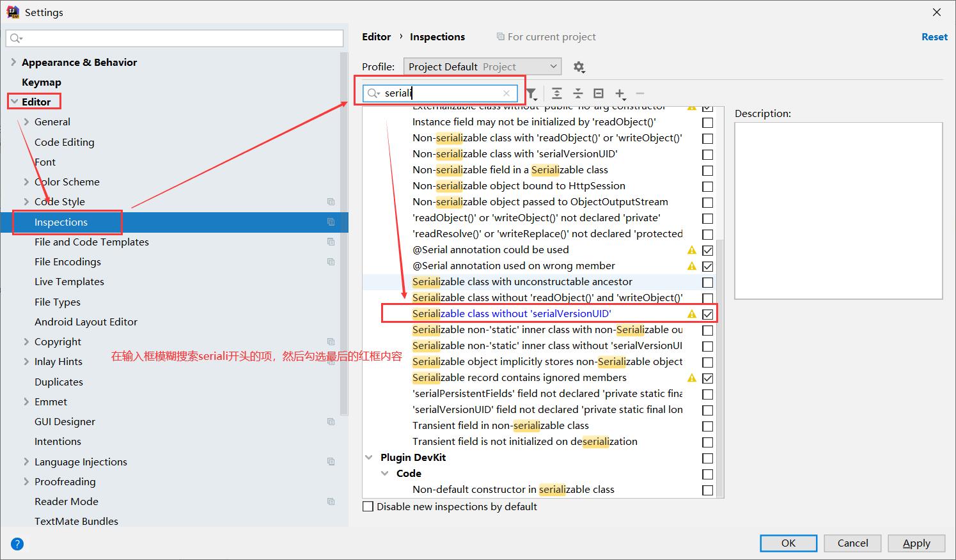Screen dimensions: 956x560
Task: Expand the Proofreading arrow
Action: [26, 481]
